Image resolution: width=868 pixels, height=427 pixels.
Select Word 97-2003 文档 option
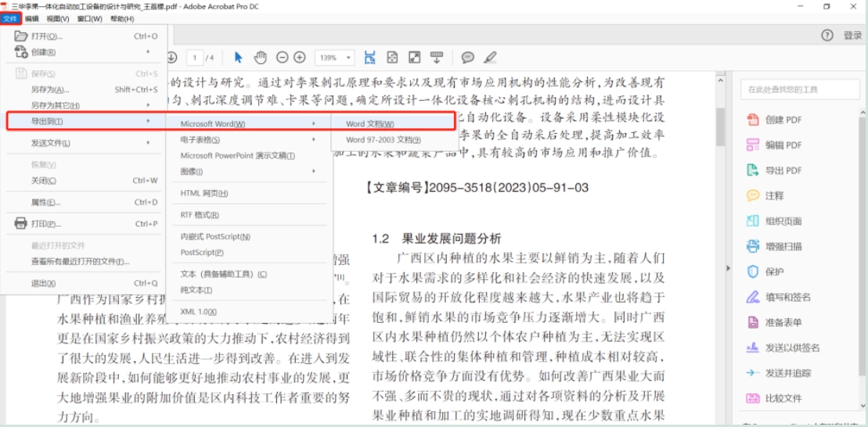tap(392, 140)
